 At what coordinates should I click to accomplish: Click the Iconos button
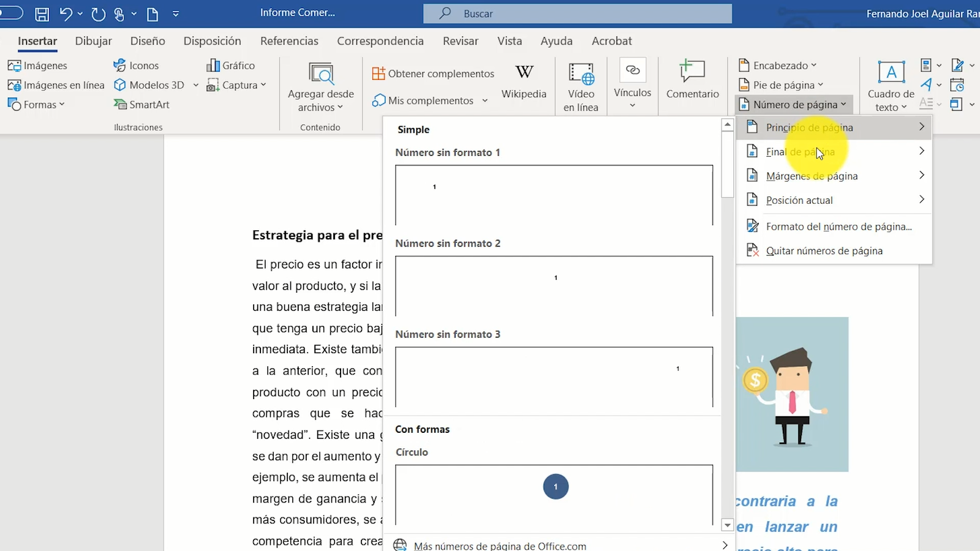pyautogui.click(x=136, y=66)
